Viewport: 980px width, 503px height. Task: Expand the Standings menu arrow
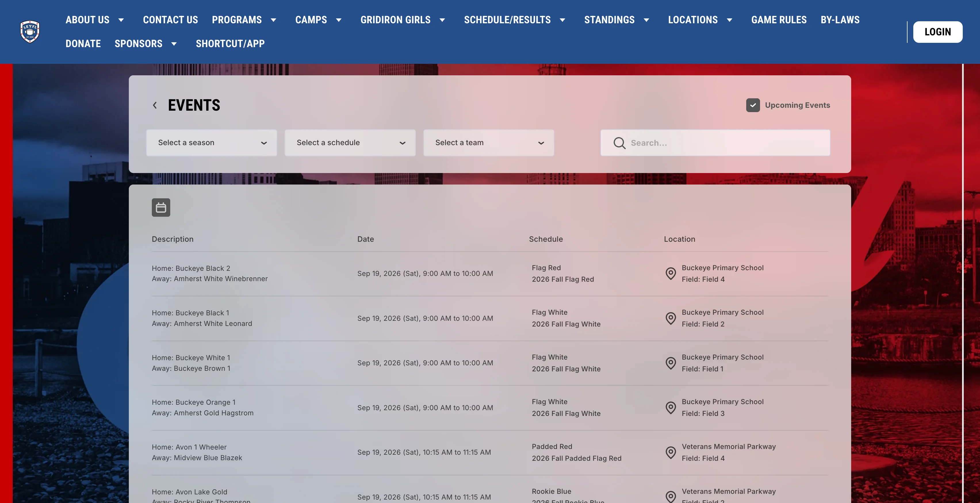(646, 20)
